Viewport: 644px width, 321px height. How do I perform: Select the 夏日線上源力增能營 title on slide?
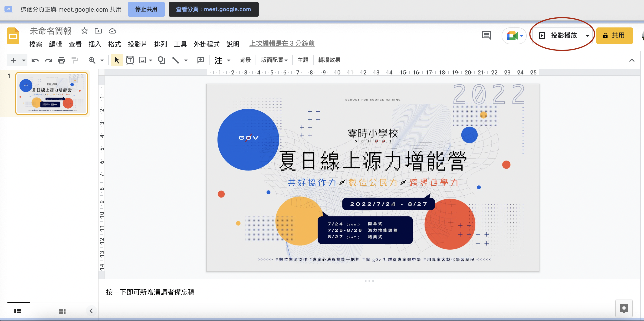coord(372,161)
